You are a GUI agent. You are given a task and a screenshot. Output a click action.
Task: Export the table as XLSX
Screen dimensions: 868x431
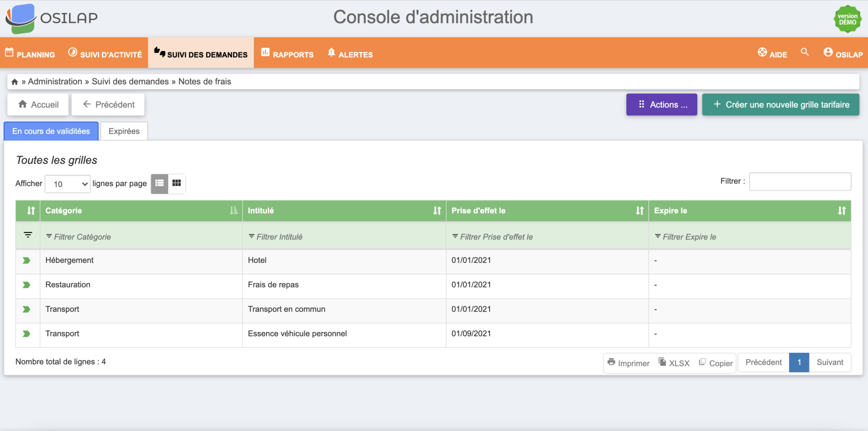pyautogui.click(x=674, y=363)
